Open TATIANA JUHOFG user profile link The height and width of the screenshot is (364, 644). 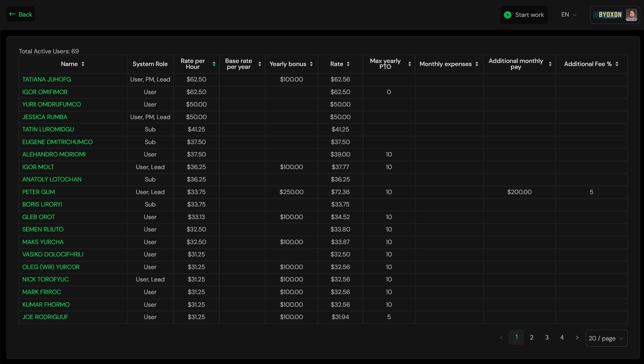tap(47, 79)
